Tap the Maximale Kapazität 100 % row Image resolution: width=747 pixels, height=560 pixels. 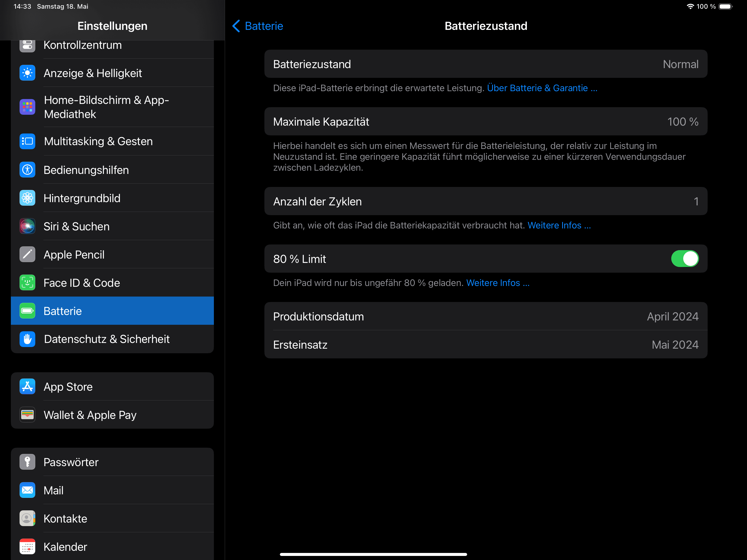(486, 122)
